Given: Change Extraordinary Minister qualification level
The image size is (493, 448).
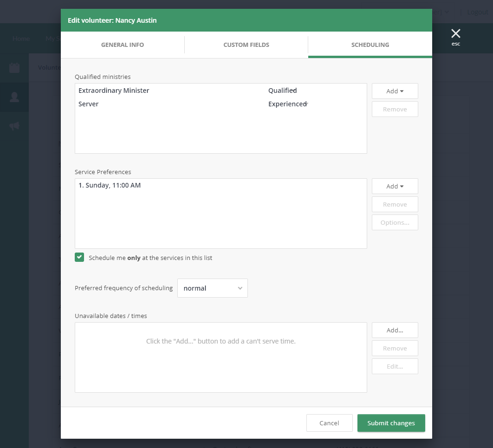Looking at the screenshot, I should tap(283, 91).
